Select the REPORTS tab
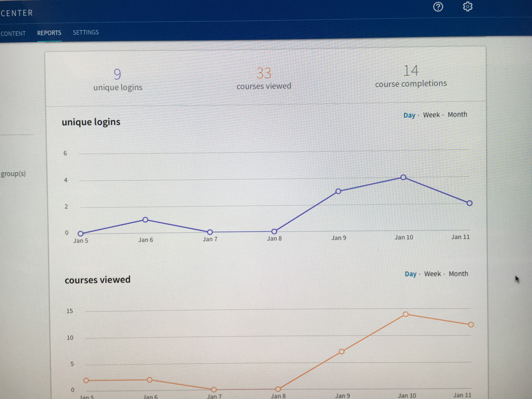This screenshot has height=399, width=532. 49,33
